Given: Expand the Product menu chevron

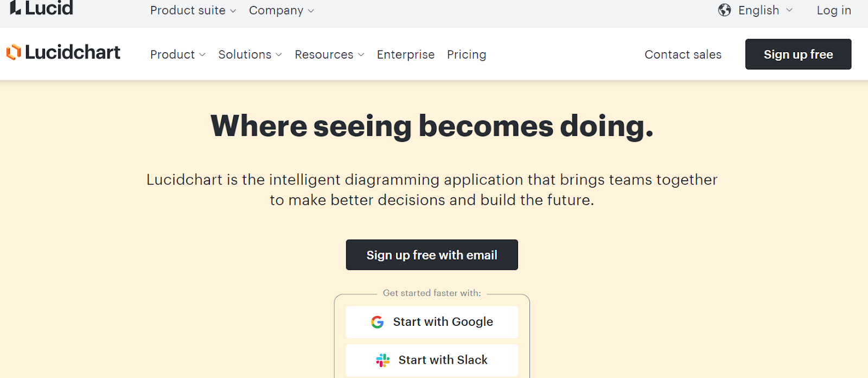Looking at the screenshot, I should coord(202,55).
